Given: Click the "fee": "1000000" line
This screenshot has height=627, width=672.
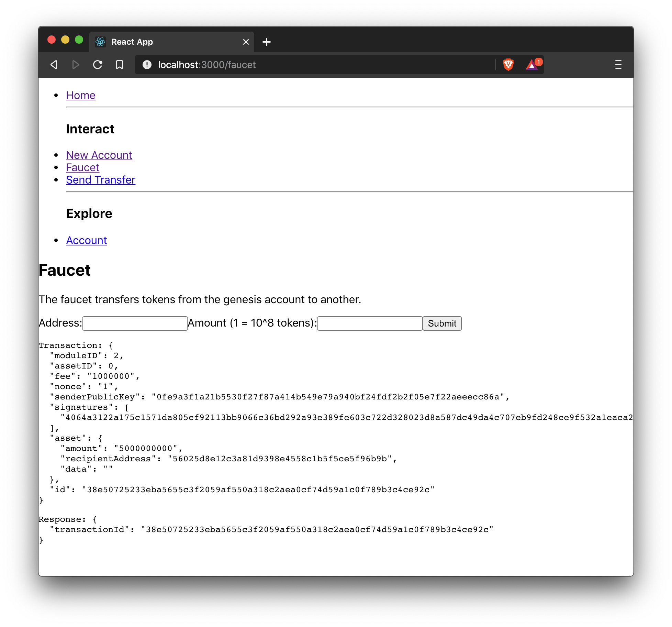Looking at the screenshot, I should tap(95, 376).
